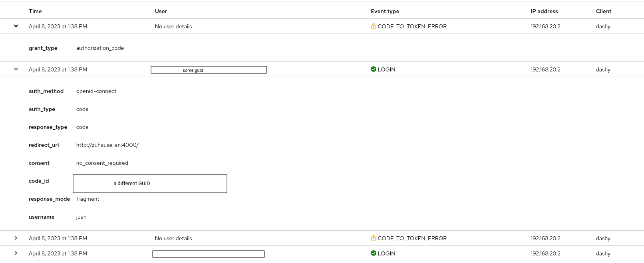The height and width of the screenshot is (263, 644).
Task: Click green check icon in collapsed LOGIN row
Action: pos(374,253)
